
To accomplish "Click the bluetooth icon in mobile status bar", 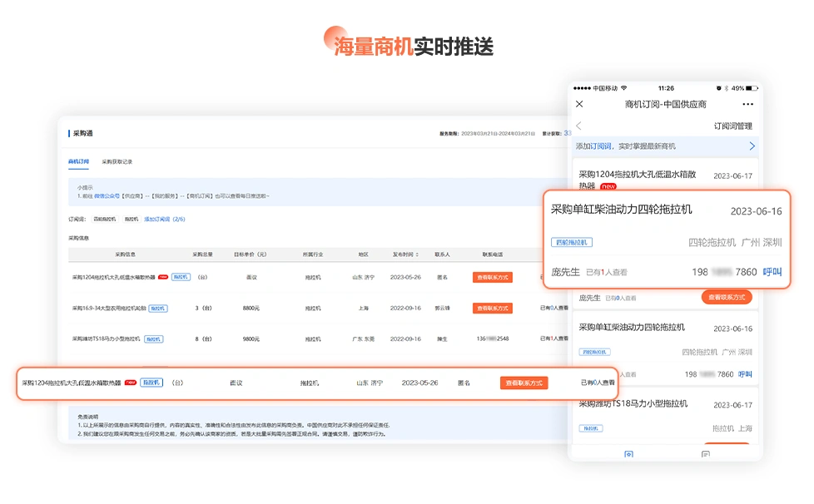I will pyautogui.click(x=727, y=88).
